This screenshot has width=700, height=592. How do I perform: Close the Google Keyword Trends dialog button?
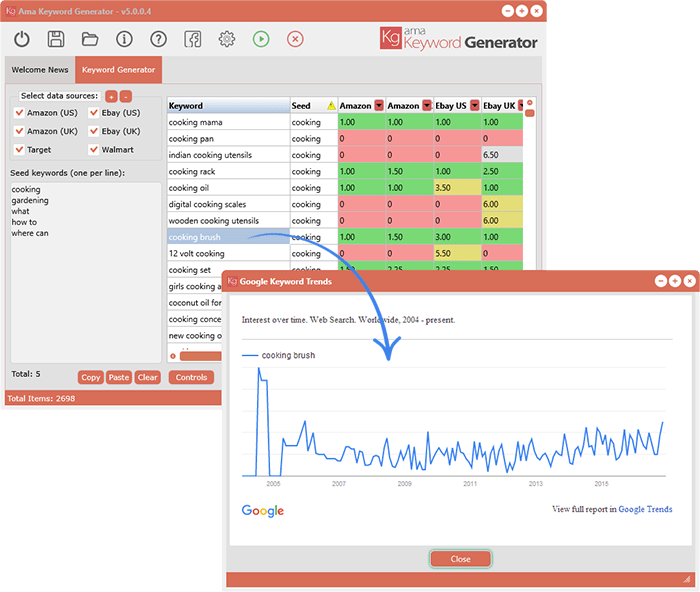tap(460, 559)
